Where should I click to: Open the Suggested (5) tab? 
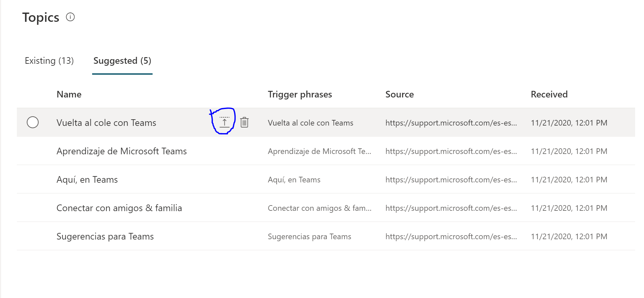122,61
